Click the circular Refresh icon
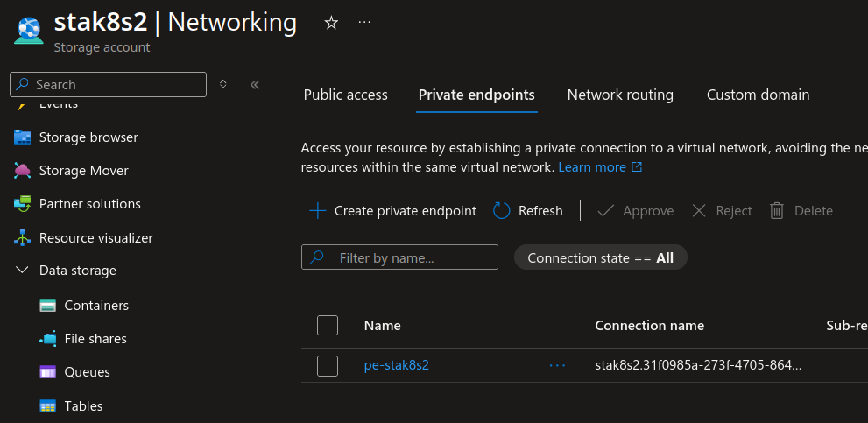Screen dimensions: 868x423 tap(502, 211)
